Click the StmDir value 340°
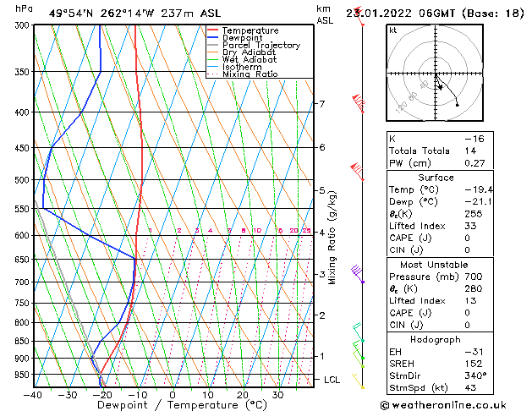532x411 pixels. [x=475, y=376]
